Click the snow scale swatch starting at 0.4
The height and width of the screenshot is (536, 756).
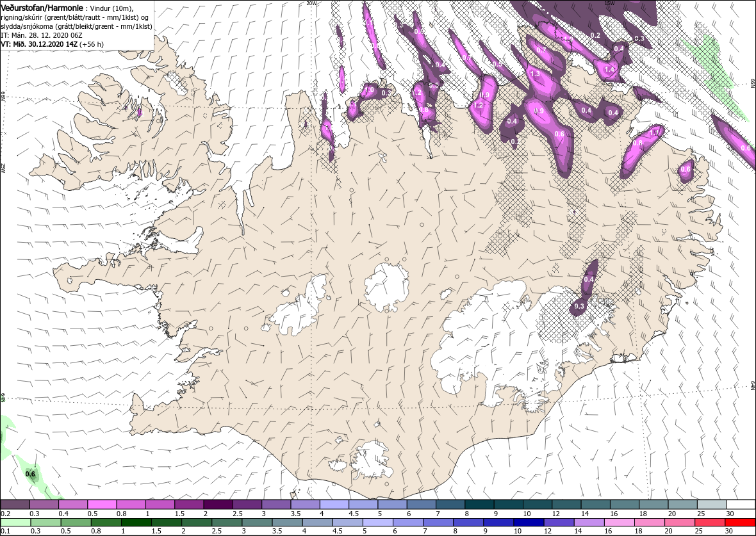click(x=73, y=505)
